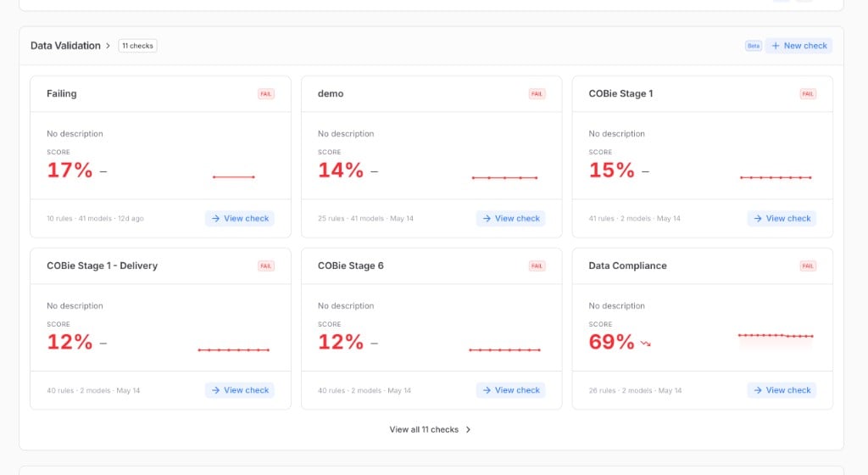Screen dimensions: 868x475
Task: Click the FAIL badge on COBie Stage 1
Action: [808, 93]
